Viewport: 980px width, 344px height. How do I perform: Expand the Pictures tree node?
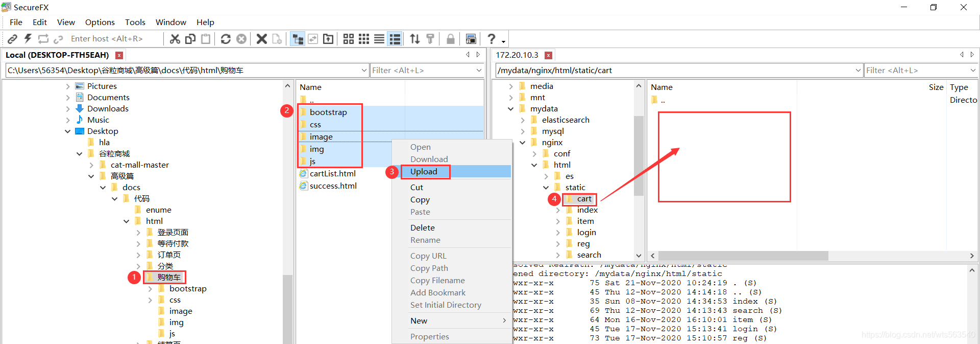[68, 86]
